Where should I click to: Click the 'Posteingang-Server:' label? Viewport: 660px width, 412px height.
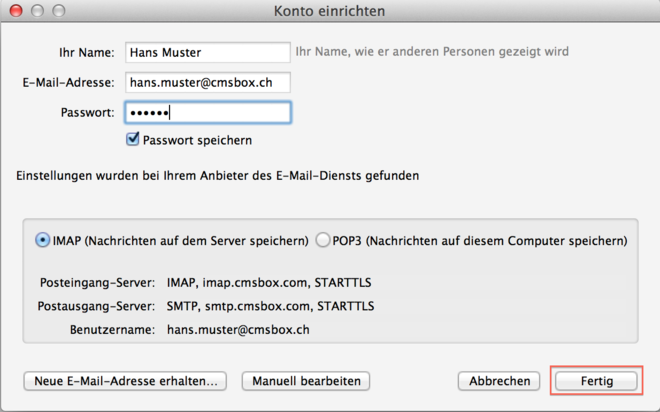(98, 282)
